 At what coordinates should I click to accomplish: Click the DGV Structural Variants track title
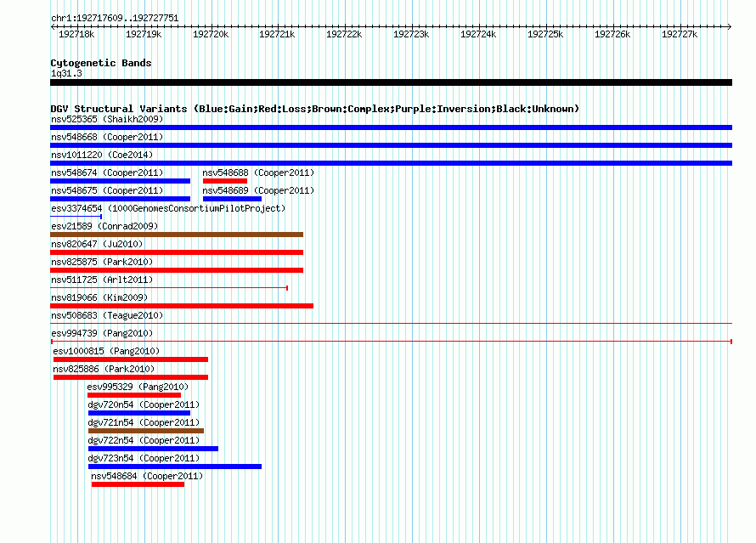click(x=315, y=109)
